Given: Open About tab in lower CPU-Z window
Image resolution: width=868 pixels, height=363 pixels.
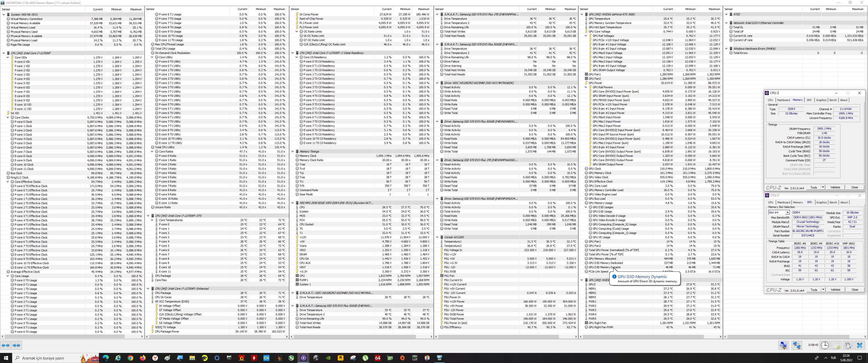Looking at the screenshot, I should pyautogui.click(x=844, y=202).
